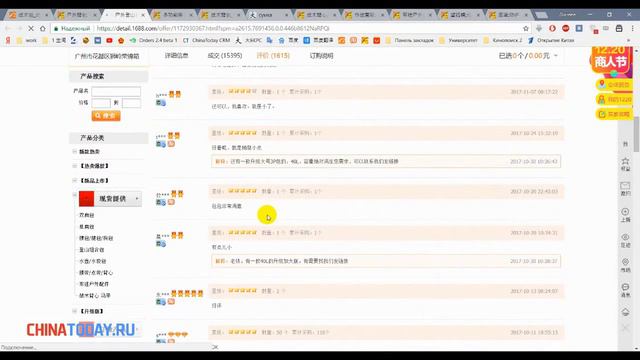
Task: Open the 双肩包 subcategory link
Action: tap(87, 215)
